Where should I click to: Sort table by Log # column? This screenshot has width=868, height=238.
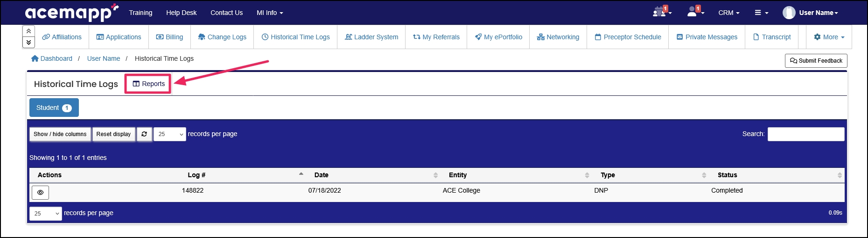pos(243,175)
